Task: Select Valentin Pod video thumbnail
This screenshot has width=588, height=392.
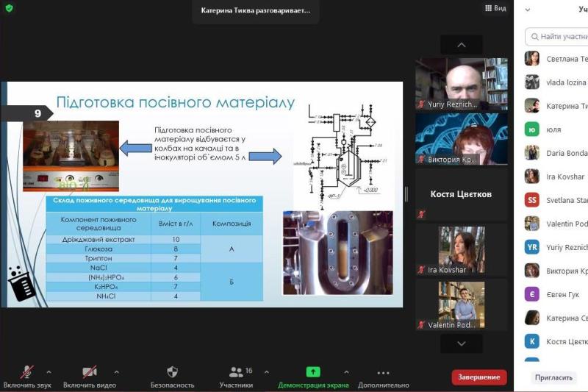Action: point(462,305)
